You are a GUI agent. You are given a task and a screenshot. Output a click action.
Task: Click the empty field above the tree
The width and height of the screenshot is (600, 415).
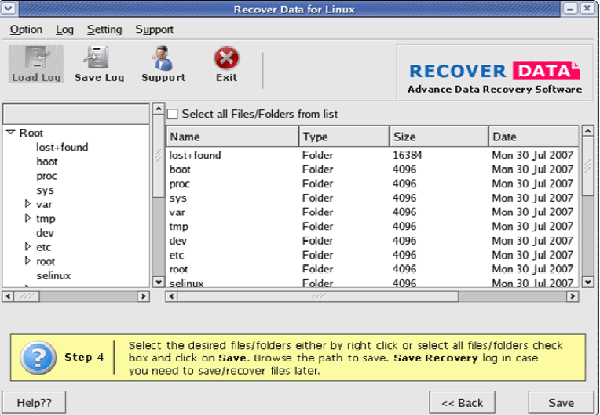click(x=76, y=114)
